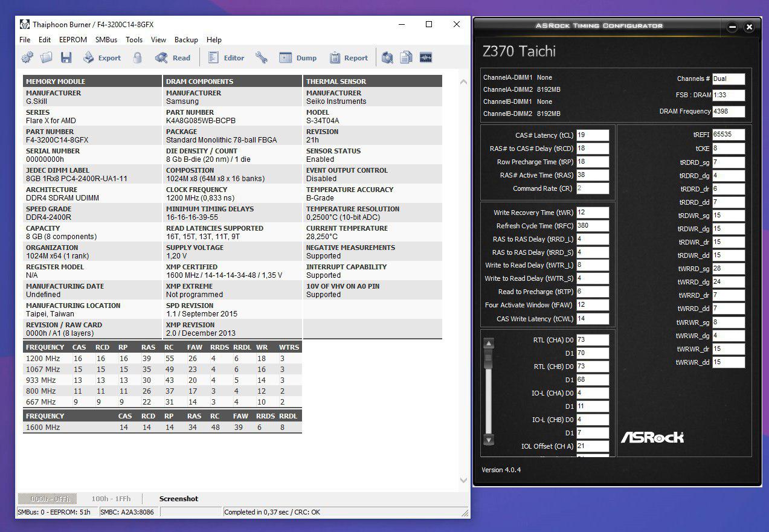Click the Command Rate (CR) field
The image size is (769, 532).
pos(593,188)
